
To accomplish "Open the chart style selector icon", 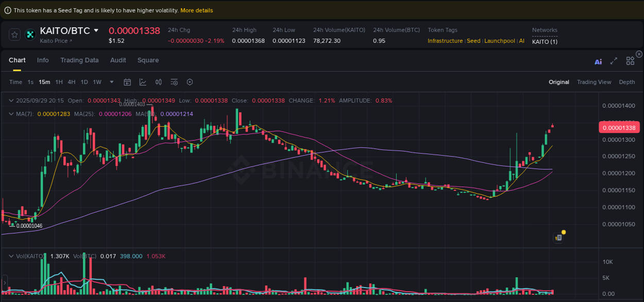I will pos(143,82).
